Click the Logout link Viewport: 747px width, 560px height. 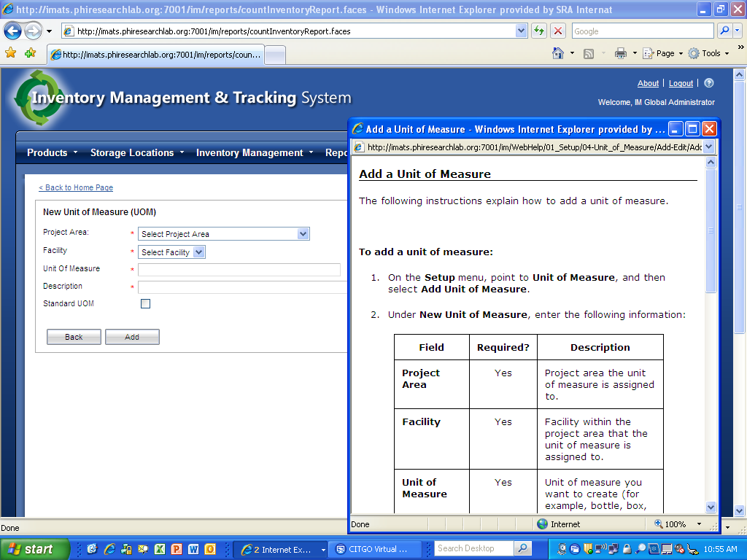681,83
